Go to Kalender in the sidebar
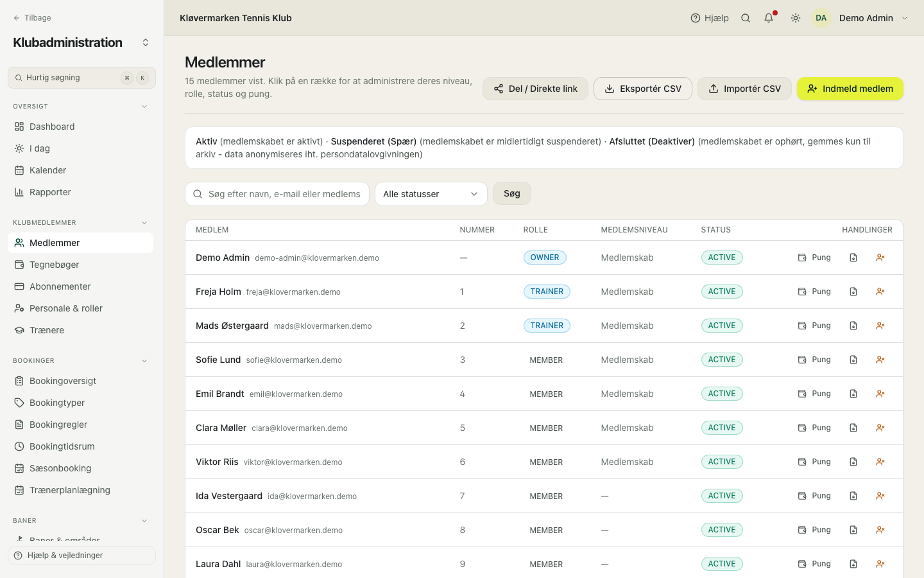This screenshot has height=578, width=924. point(80,170)
